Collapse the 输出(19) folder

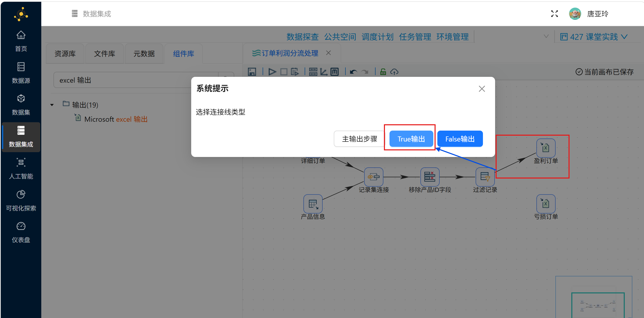pyautogui.click(x=52, y=105)
